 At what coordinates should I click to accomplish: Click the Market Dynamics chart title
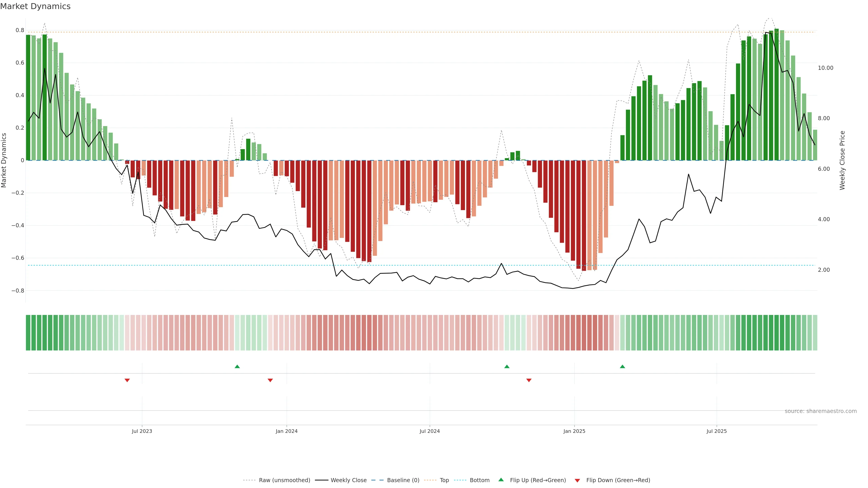[35, 6]
